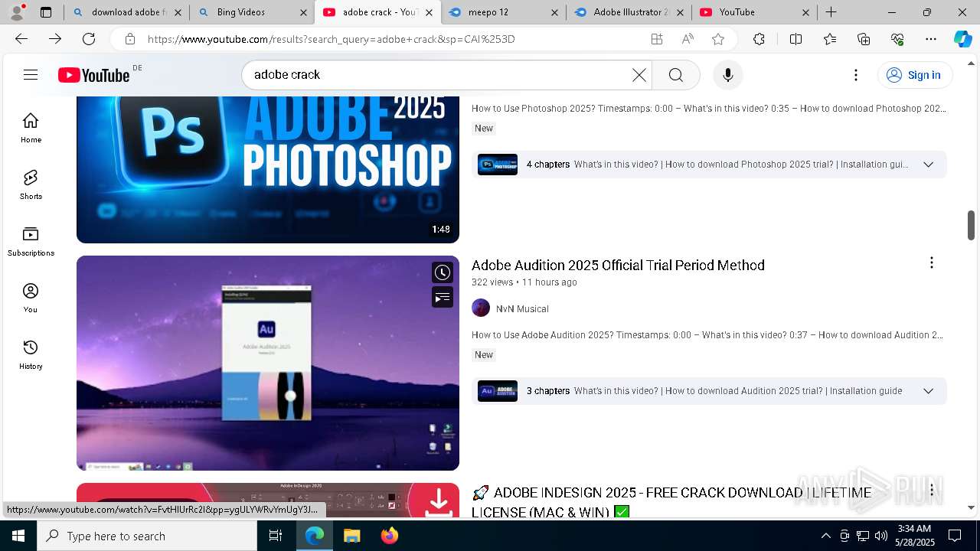Add Audition video to queue
980x551 pixels.
(443, 297)
